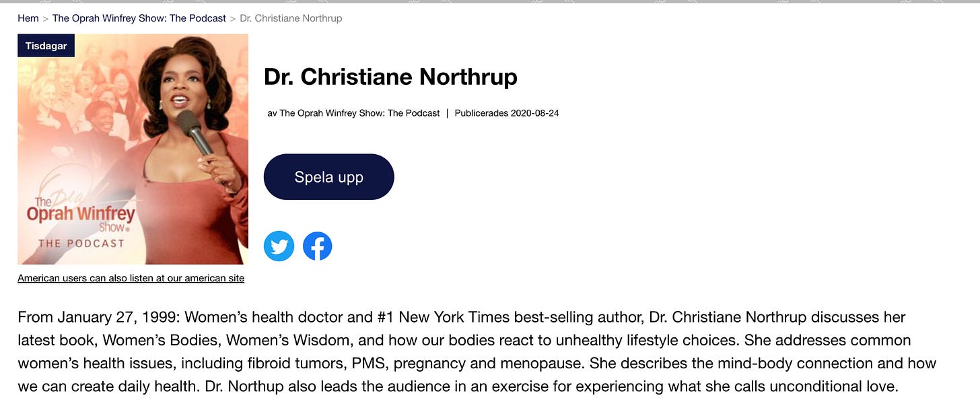Click the Tisdagar schedule badge
Image resolution: width=980 pixels, height=406 pixels.
point(46,45)
